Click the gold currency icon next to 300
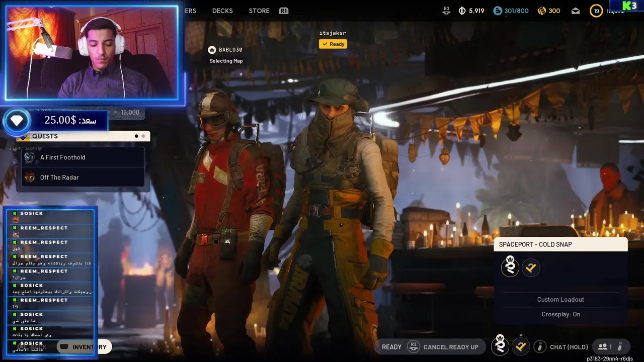This screenshot has width=644, height=362. (542, 11)
